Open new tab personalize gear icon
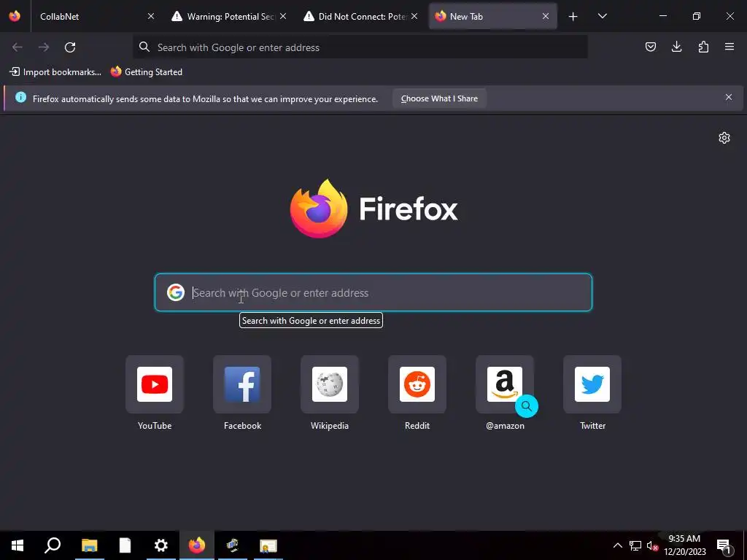Screen dimensions: 747x560 click(724, 138)
